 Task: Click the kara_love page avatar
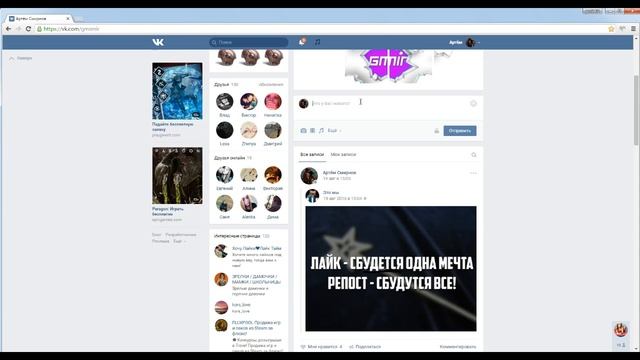coord(221,307)
